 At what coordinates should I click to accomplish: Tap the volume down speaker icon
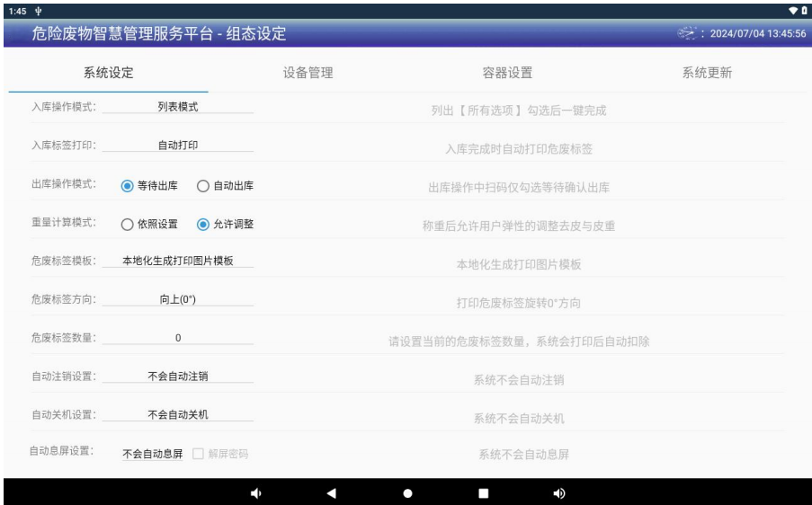254,492
